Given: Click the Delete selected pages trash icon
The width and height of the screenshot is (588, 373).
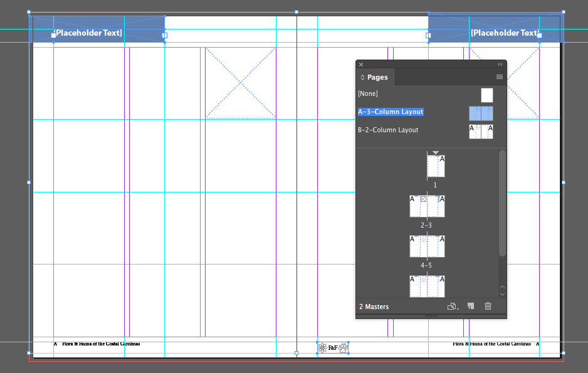Looking at the screenshot, I should (x=488, y=307).
